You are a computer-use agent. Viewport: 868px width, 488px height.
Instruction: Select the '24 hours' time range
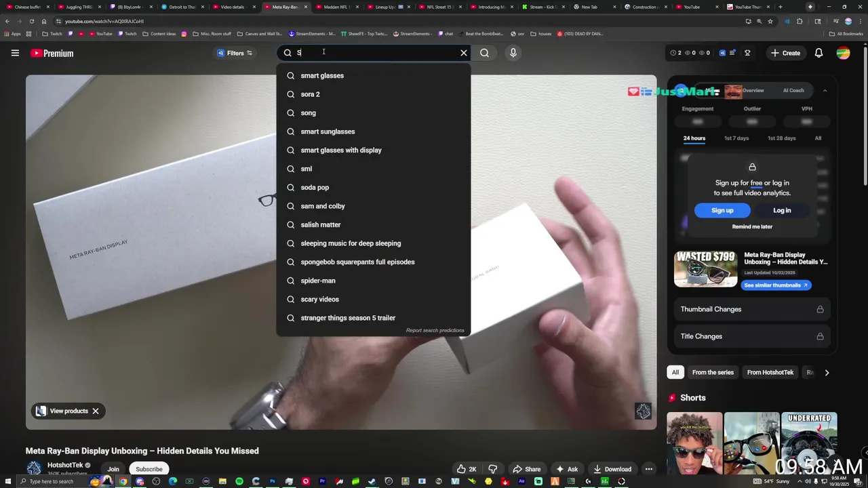click(x=694, y=138)
